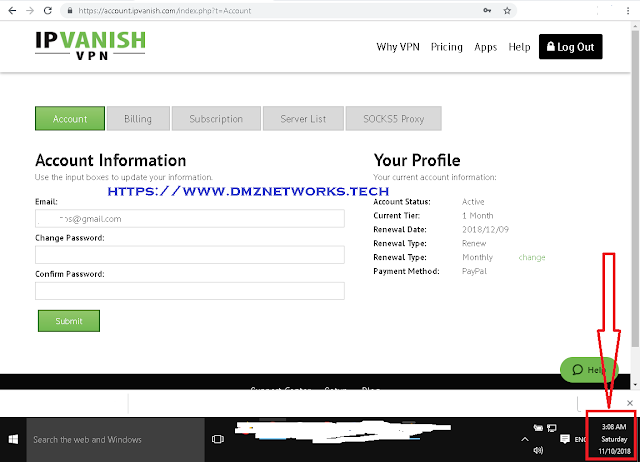Screen dimensions: 640x462
Task: Click the network icon in system tray
Action: [552, 428]
